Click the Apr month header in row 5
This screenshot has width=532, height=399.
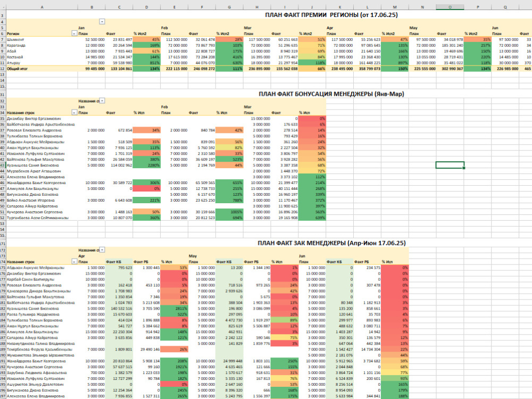pos(330,28)
